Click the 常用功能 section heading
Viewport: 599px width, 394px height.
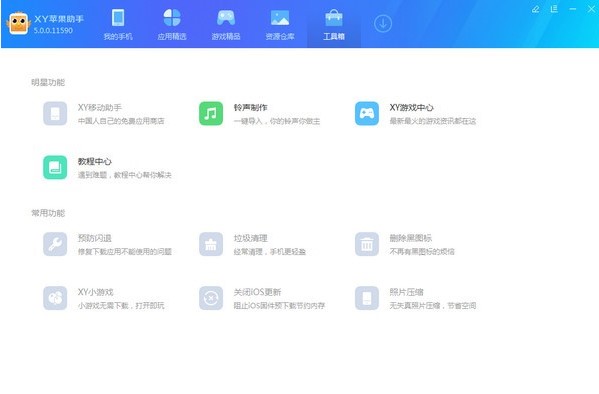pyautogui.click(x=48, y=213)
